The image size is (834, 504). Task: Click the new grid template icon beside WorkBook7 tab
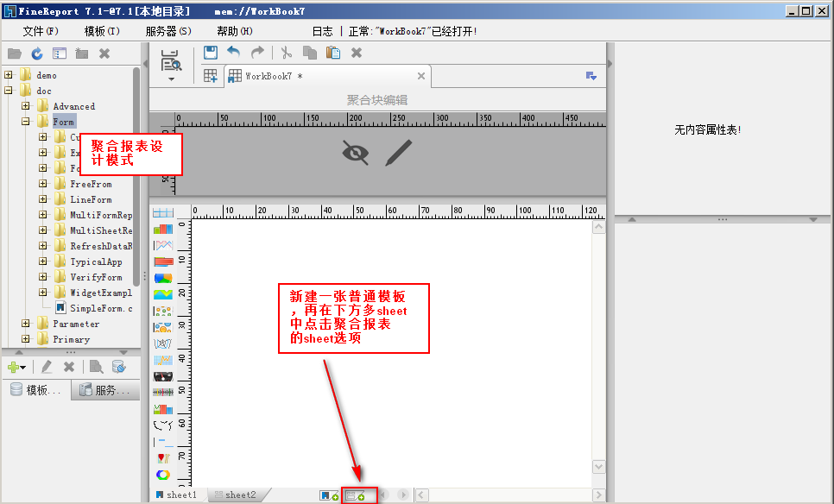(211, 76)
